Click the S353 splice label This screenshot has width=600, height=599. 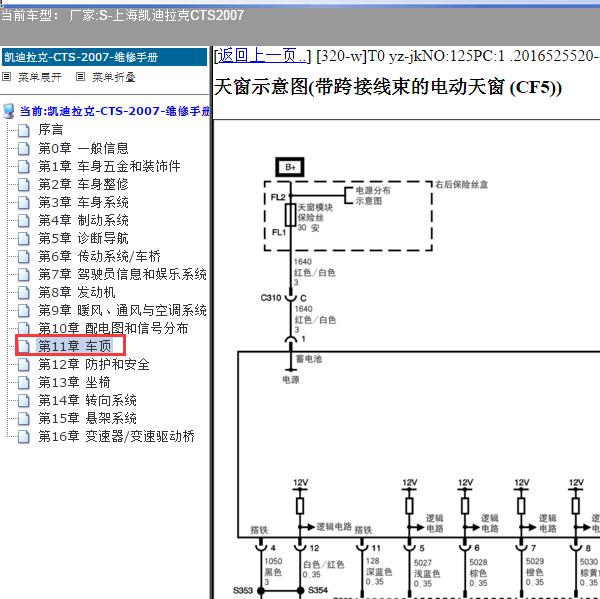point(243,590)
